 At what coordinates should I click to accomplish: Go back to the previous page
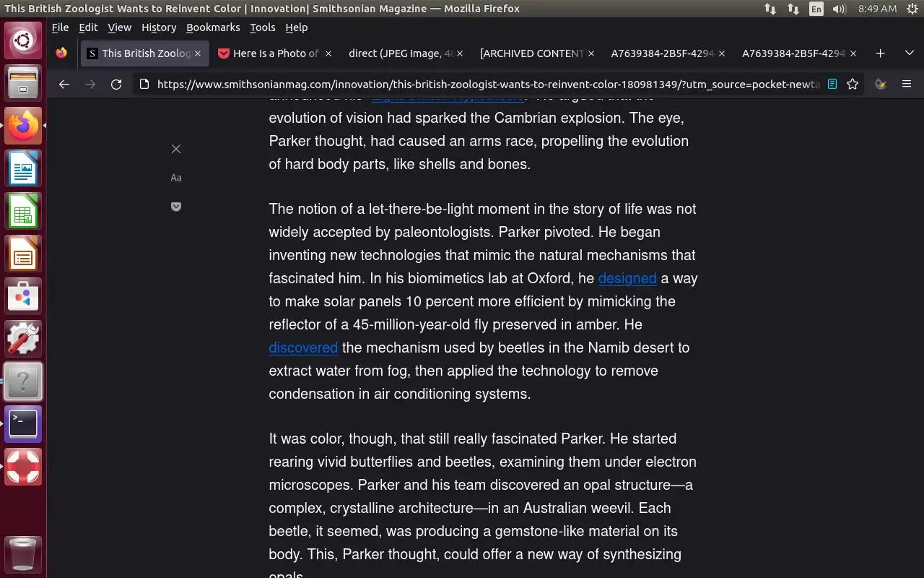pos(64,85)
